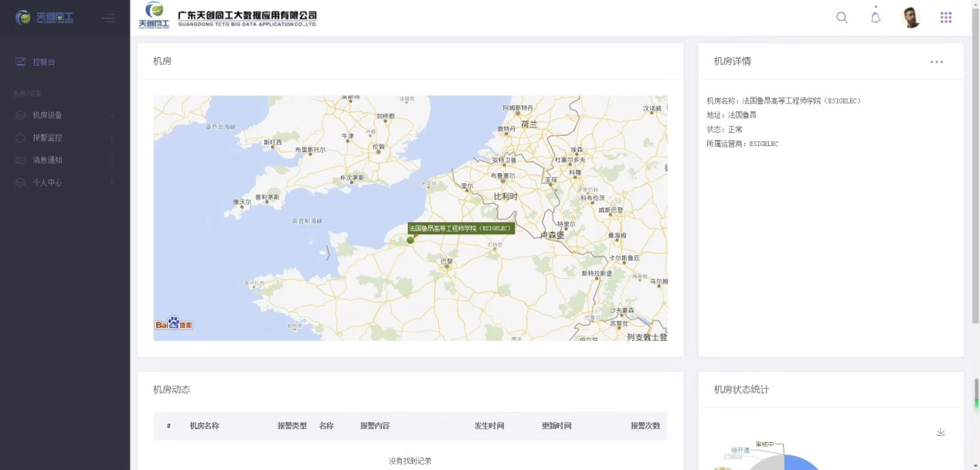Click the map label 法国鲁昂高等工程师学院 (ESIGELEC)
The width and height of the screenshot is (980, 470).
(461, 228)
